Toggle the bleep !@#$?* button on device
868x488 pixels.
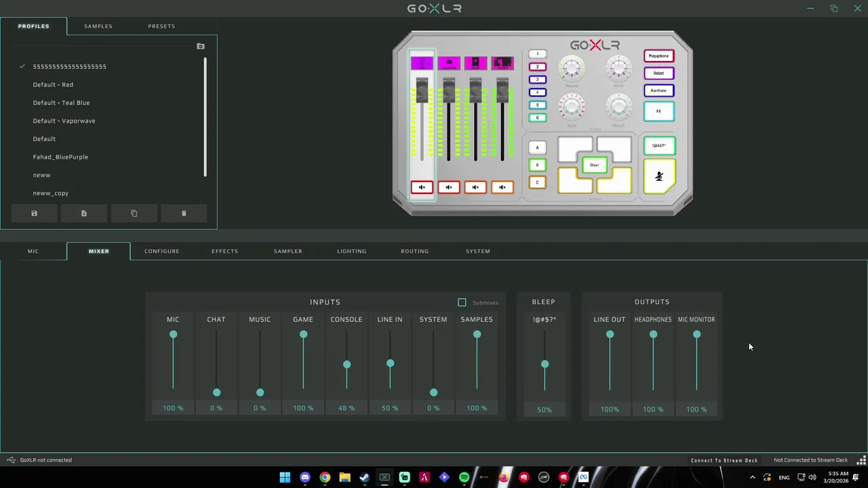coord(659,146)
